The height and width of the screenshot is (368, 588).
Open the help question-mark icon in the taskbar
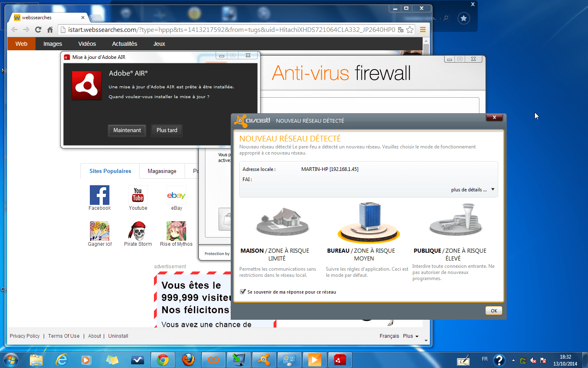[499, 360]
